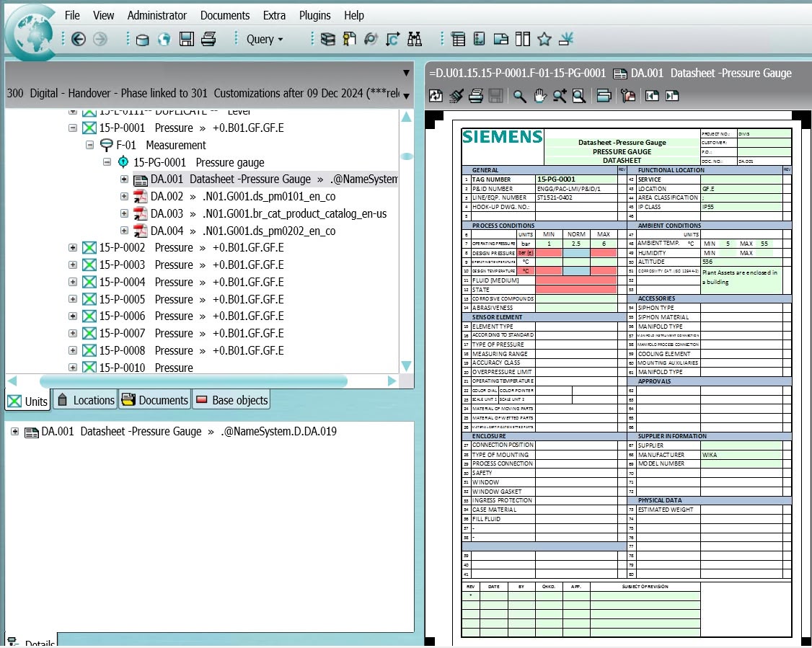Collapse the 15-P-0001 Pressure node
The image size is (812, 648).
(x=73, y=128)
